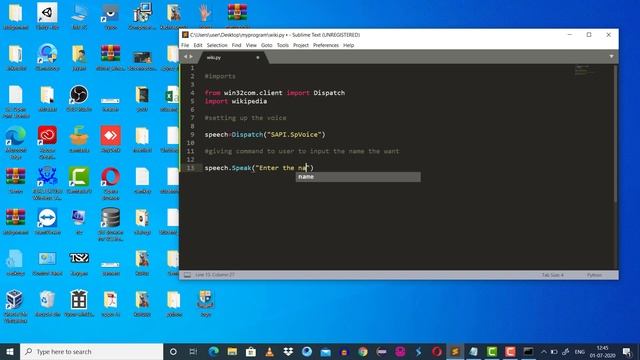Open the Selection menu
The width and height of the screenshot is (640, 360).
coord(217,45)
